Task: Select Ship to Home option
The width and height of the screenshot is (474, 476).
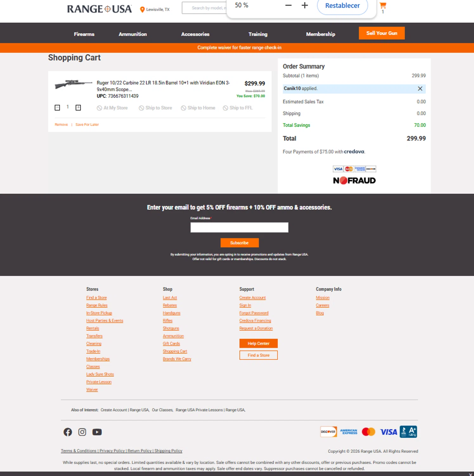Action: (x=198, y=108)
